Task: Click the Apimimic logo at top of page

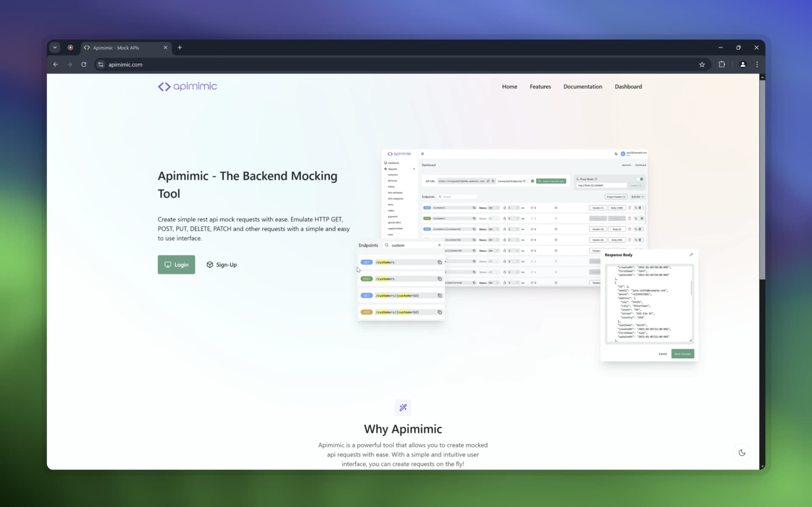Action: coord(187,87)
